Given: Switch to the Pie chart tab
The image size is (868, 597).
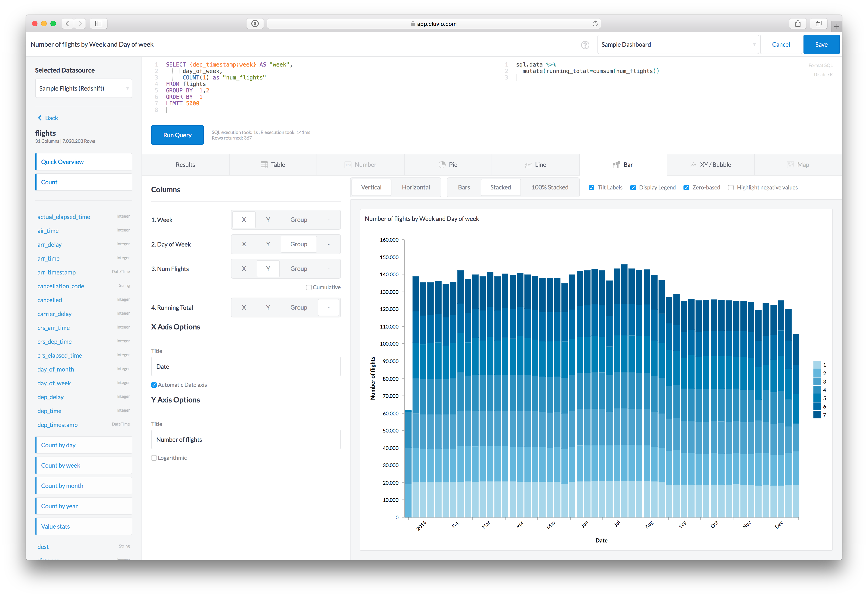Looking at the screenshot, I should [448, 164].
